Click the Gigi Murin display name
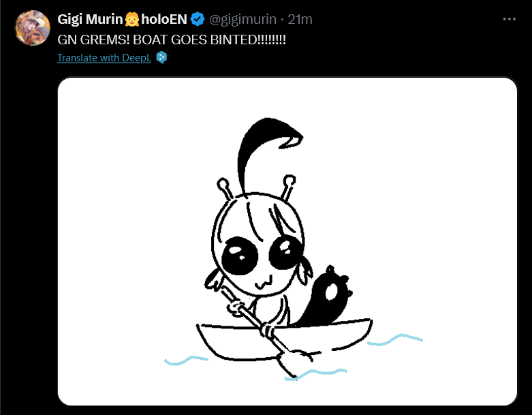 90,19
